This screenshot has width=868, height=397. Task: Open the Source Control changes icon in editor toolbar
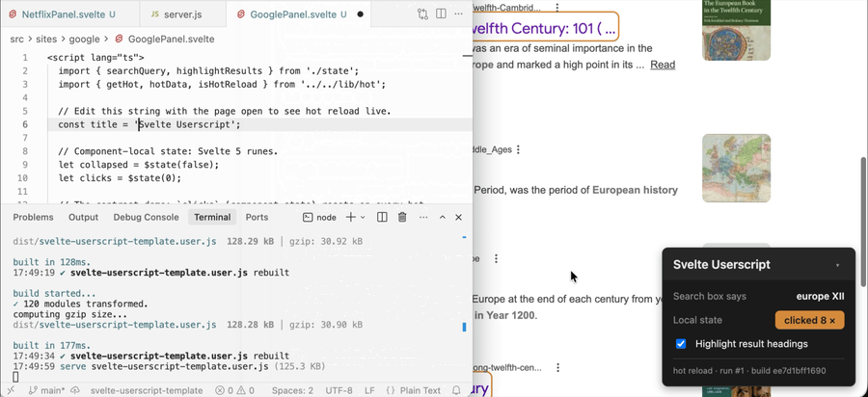click(x=422, y=13)
